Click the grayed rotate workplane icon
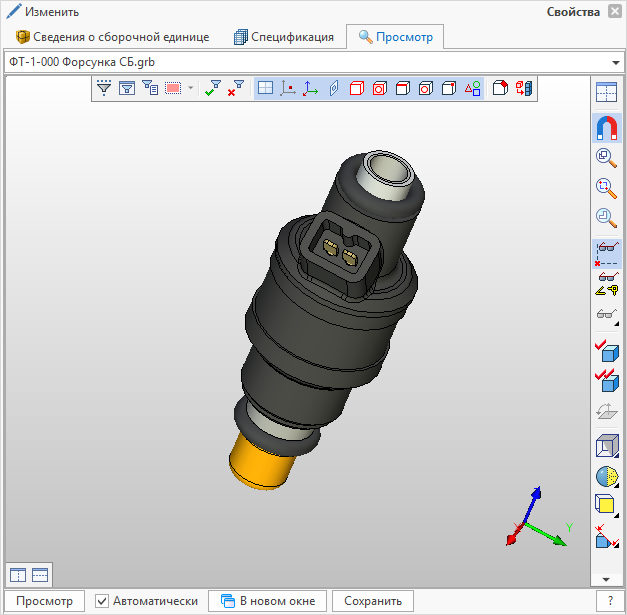This screenshot has height=615, width=627. point(607,411)
